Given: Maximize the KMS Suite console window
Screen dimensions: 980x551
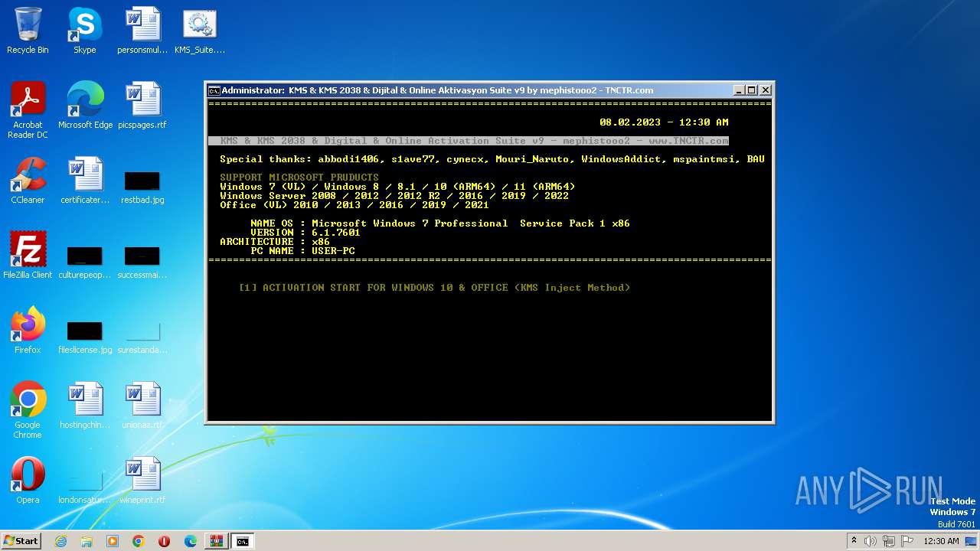Looking at the screenshot, I should [x=751, y=90].
